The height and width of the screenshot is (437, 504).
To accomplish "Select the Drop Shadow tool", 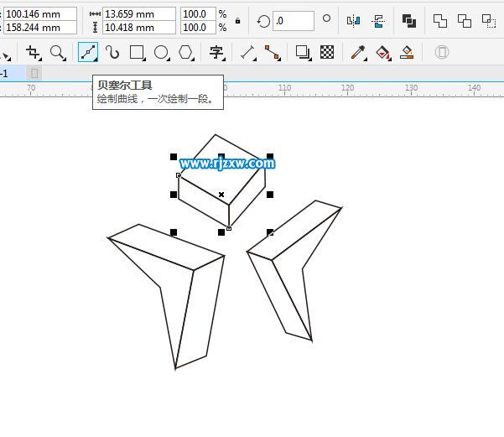I will (303, 52).
